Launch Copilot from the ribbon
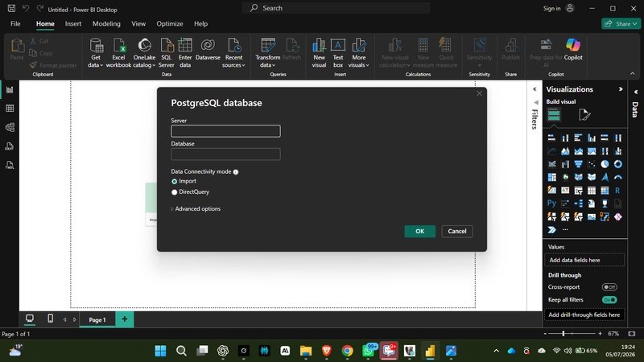Viewport: 644px width, 362px height. click(573, 49)
